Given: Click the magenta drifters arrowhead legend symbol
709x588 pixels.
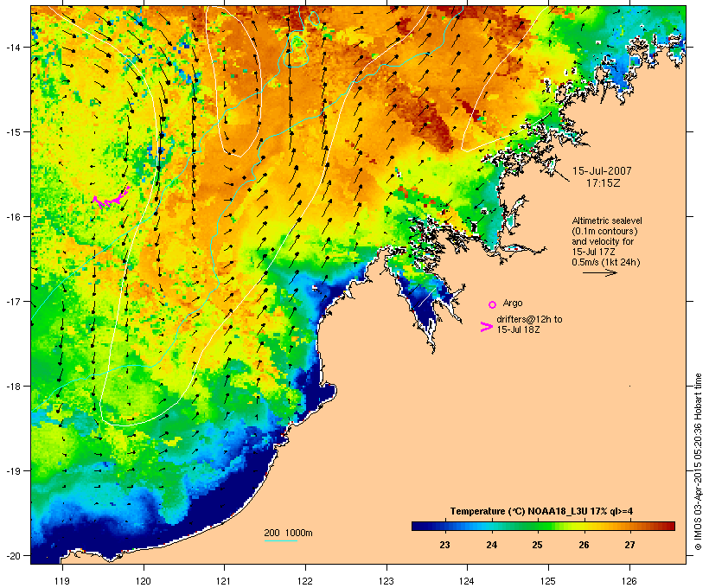Looking at the screenshot, I should [487, 327].
